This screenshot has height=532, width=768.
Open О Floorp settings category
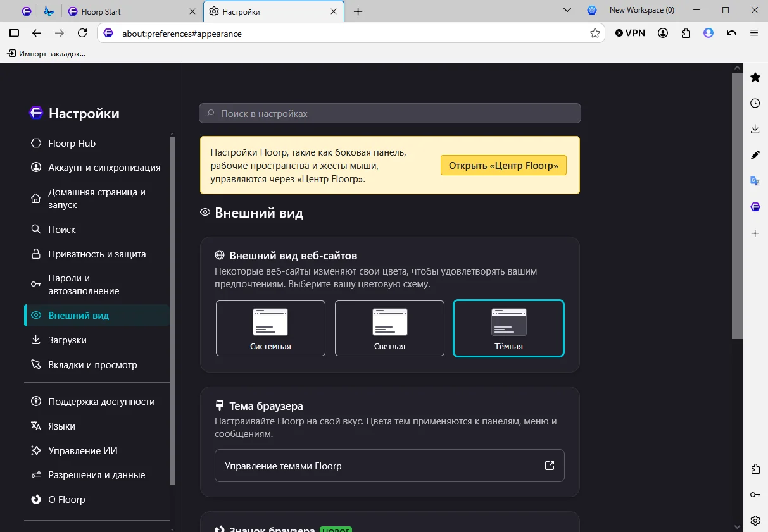[x=96, y=500]
